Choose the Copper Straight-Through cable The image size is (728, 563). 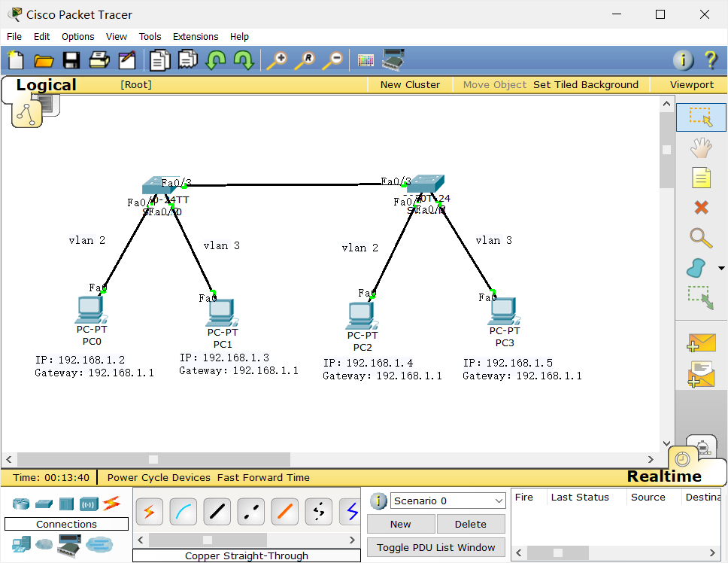[x=217, y=512]
